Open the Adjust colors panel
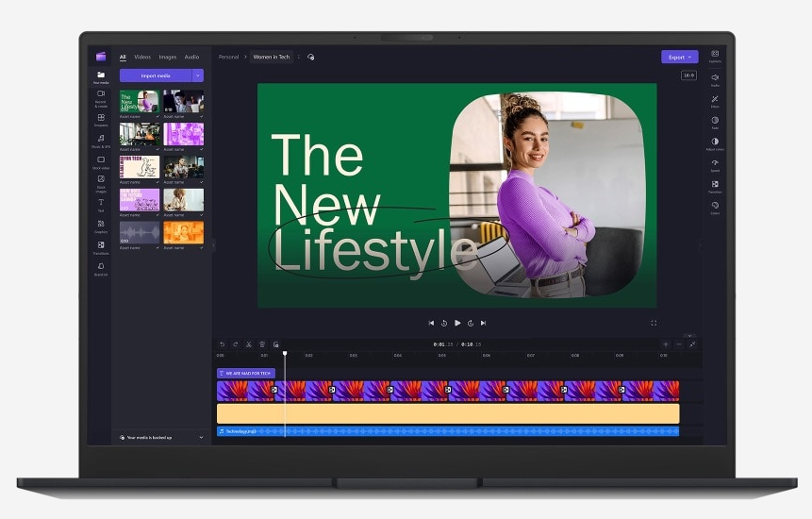812x519 pixels. click(x=715, y=143)
